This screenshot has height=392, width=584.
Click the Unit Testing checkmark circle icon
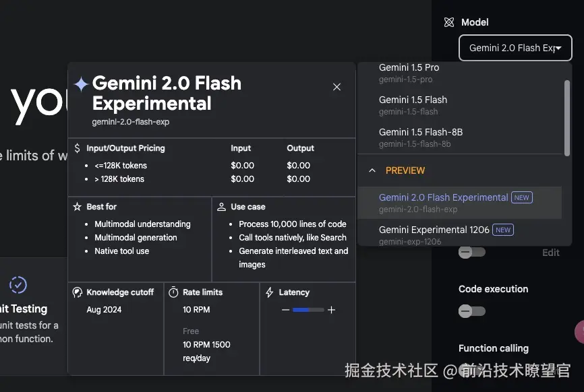(x=18, y=285)
